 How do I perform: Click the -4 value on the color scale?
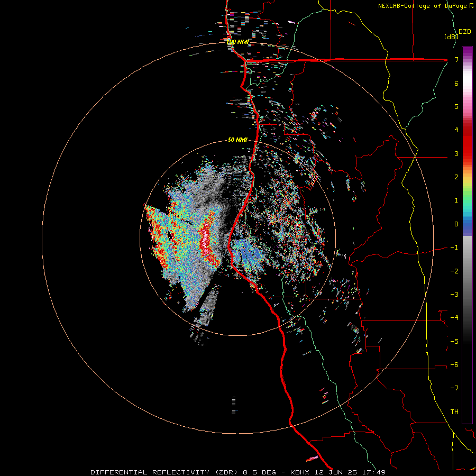tap(454, 318)
